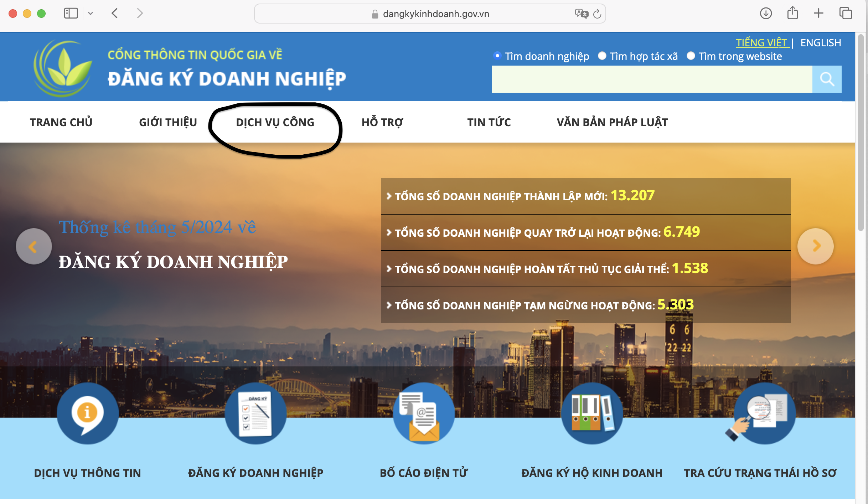The width and height of the screenshot is (868, 504).
Task: Select the Tìm hợp tác xã radio button
Action: pyautogui.click(x=602, y=56)
